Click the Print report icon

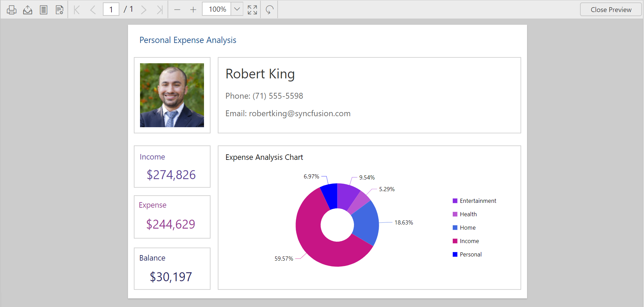pyautogui.click(x=11, y=10)
